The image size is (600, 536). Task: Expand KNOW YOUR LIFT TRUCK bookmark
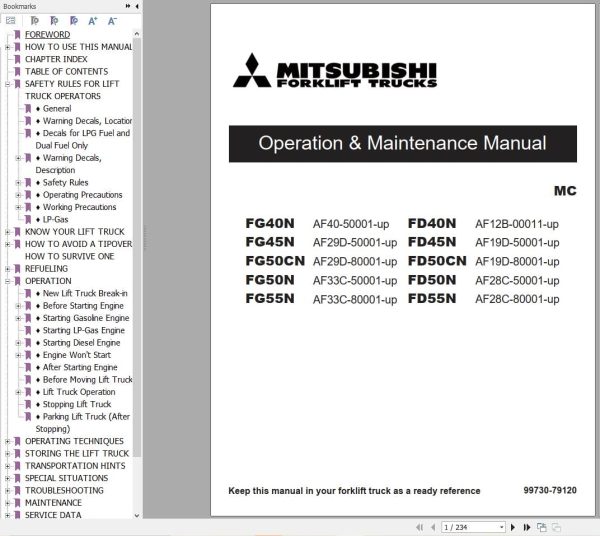(x=7, y=232)
